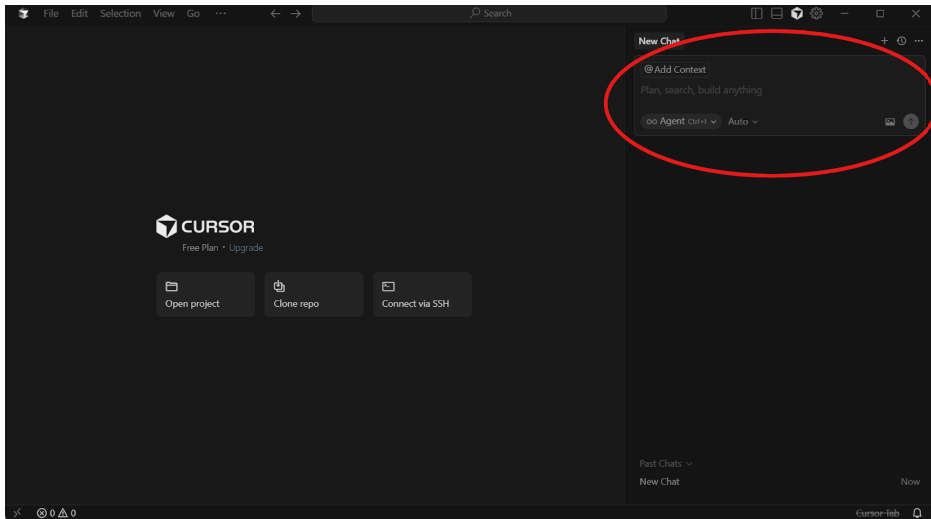Attach an image with the picture icon

[889, 122]
